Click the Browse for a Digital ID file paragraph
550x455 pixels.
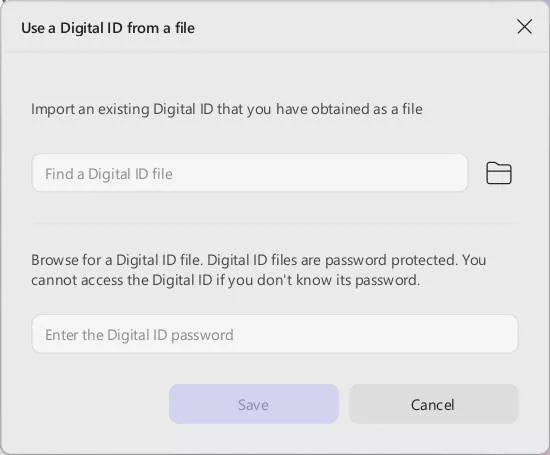(259, 270)
